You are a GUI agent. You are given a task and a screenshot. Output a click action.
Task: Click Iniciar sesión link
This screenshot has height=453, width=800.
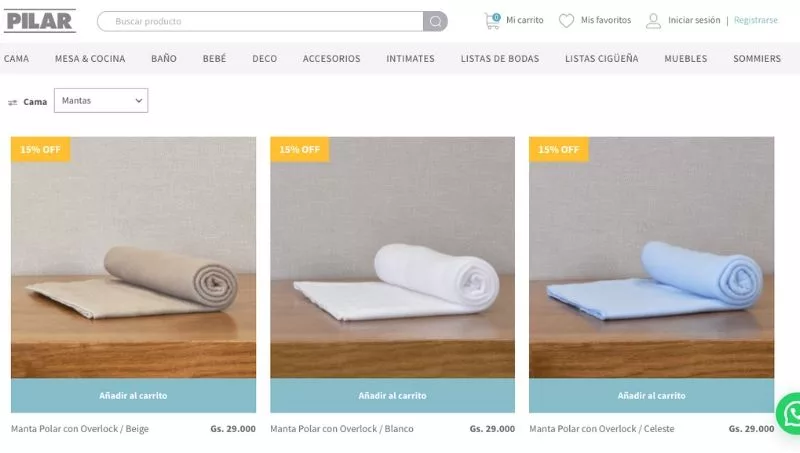pyautogui.click(x=694, y=20)
